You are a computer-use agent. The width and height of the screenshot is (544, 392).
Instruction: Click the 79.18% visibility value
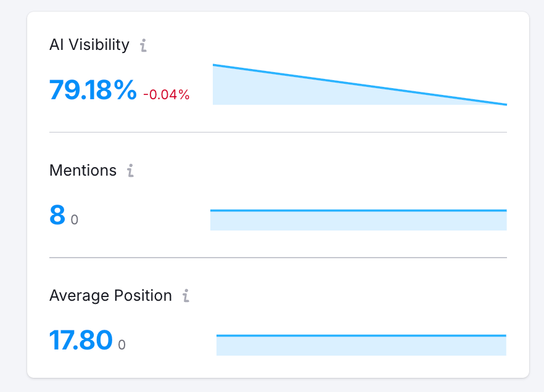(x=93, y=91)
